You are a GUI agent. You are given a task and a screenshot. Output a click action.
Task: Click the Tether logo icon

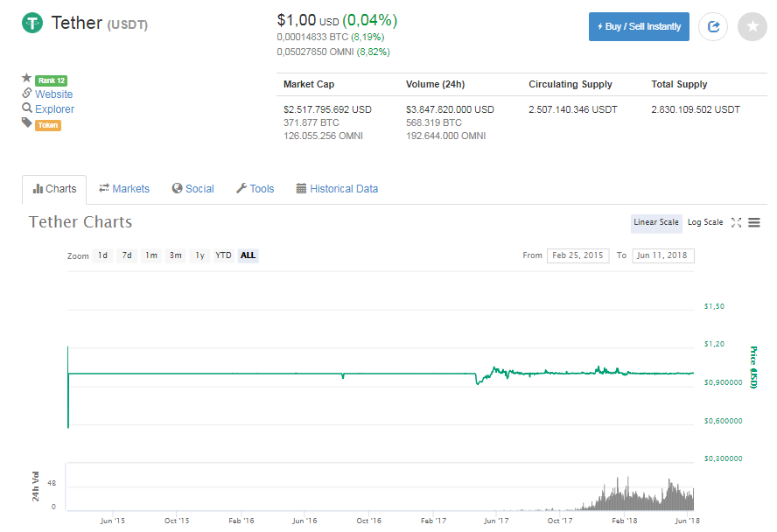32,23
